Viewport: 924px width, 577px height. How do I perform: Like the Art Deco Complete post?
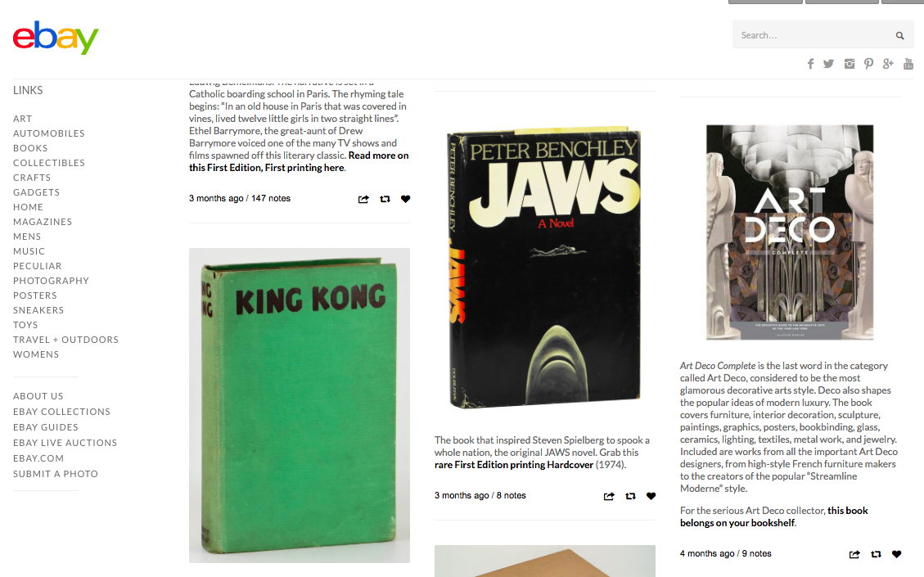click(x=896, y=554)
